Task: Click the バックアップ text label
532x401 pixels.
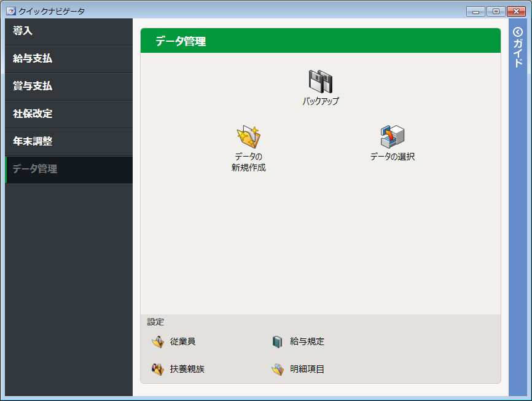Action: click(x=320, y=101)
